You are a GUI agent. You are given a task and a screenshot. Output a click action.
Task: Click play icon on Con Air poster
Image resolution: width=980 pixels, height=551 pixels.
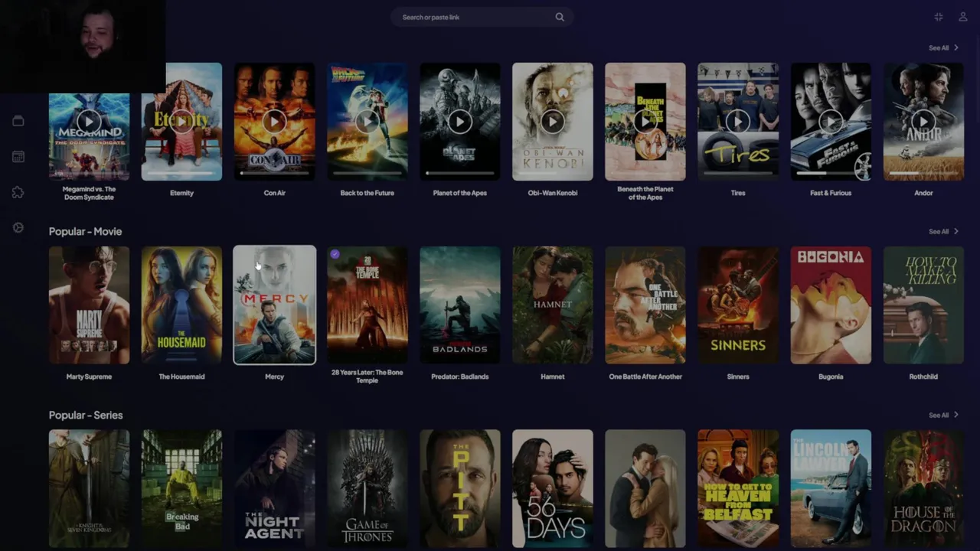274,121
